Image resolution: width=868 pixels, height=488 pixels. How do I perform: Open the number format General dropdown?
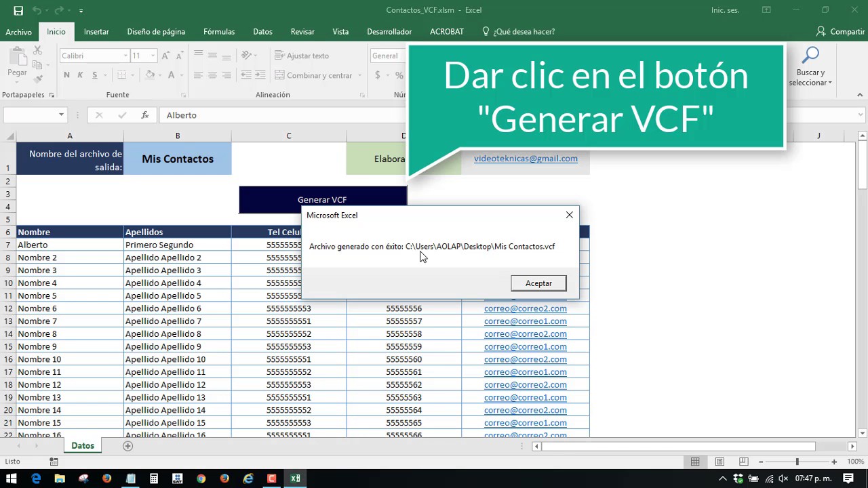[x=388, y=56]
